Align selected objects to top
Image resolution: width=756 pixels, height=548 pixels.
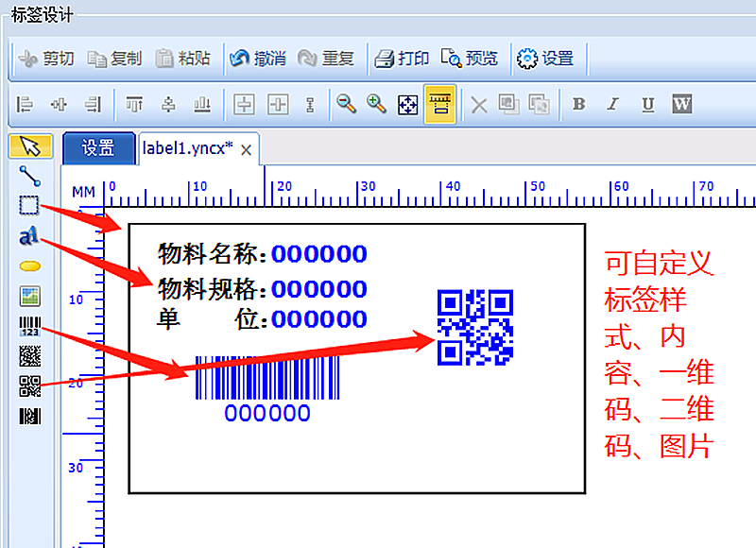pyautogui.click(x=134, y=104)
